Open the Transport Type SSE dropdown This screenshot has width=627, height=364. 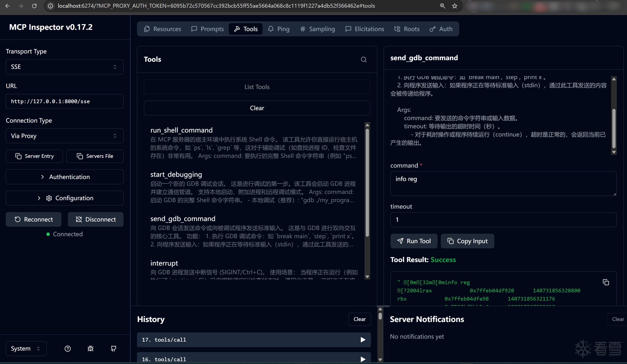point(65,67)
